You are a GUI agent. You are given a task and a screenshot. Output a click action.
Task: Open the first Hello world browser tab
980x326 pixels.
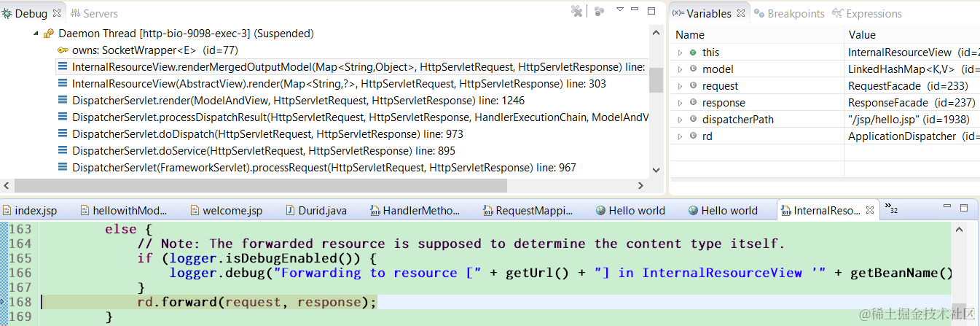(x=630, y=211)
